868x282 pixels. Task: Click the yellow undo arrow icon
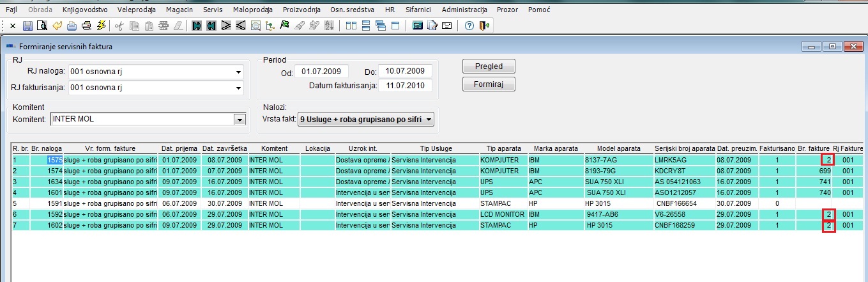click(x=57, y=26)
